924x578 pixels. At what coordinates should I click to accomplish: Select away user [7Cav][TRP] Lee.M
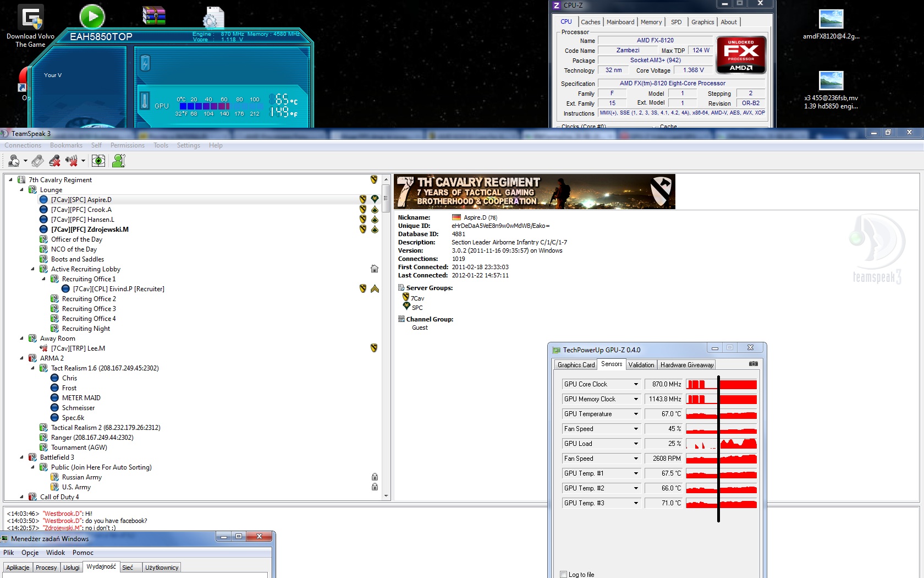(78, 348)
